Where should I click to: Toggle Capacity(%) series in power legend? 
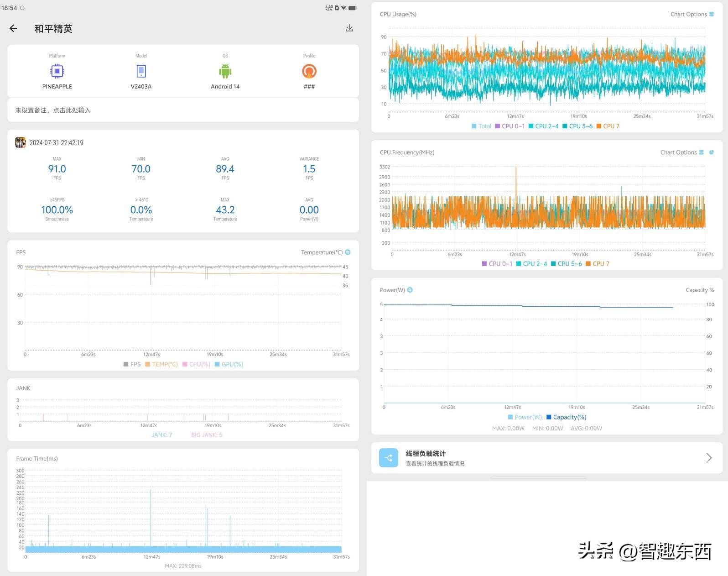point(566,417)
